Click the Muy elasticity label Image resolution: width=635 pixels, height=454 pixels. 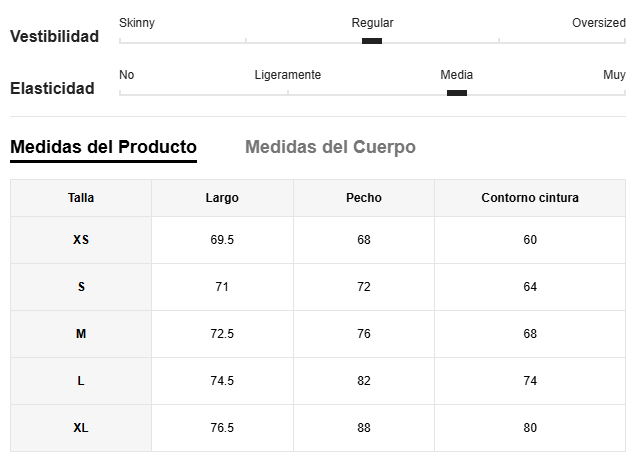click(x=614, y=75)
